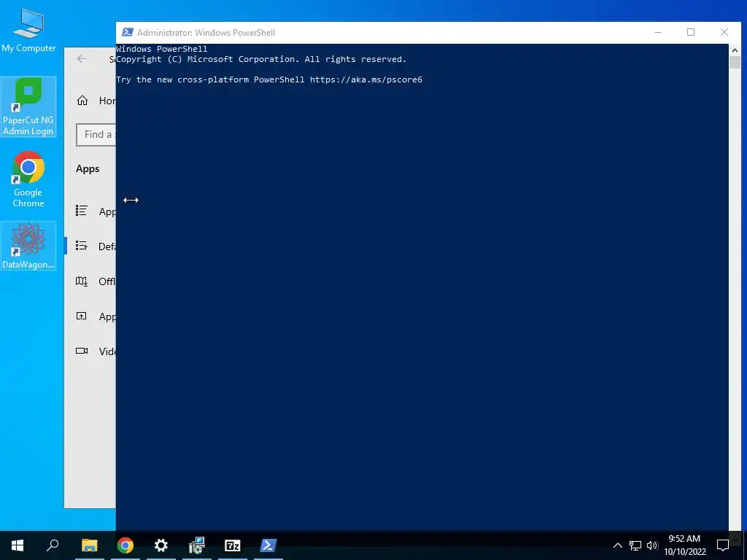
Task: Open File Explorer from the taskbar
Action: 89,545
